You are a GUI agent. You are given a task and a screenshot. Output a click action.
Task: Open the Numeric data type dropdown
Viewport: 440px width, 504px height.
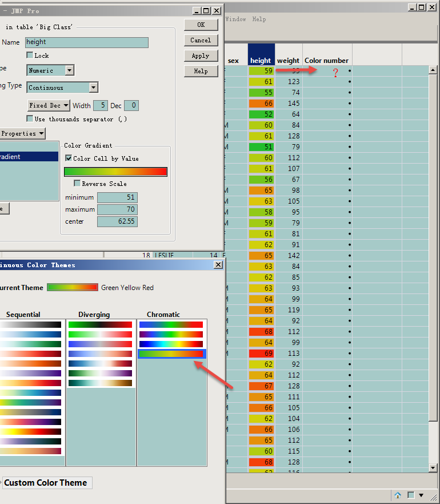point(69,70)
